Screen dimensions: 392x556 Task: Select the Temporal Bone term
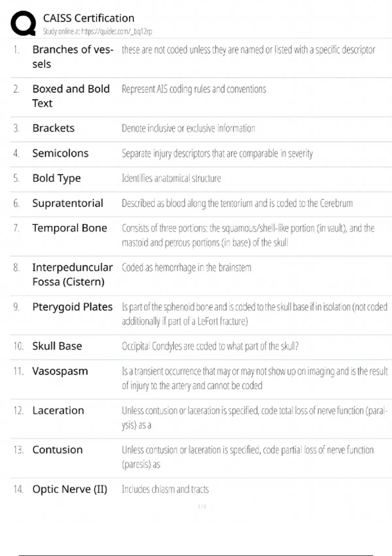[70, 228]
